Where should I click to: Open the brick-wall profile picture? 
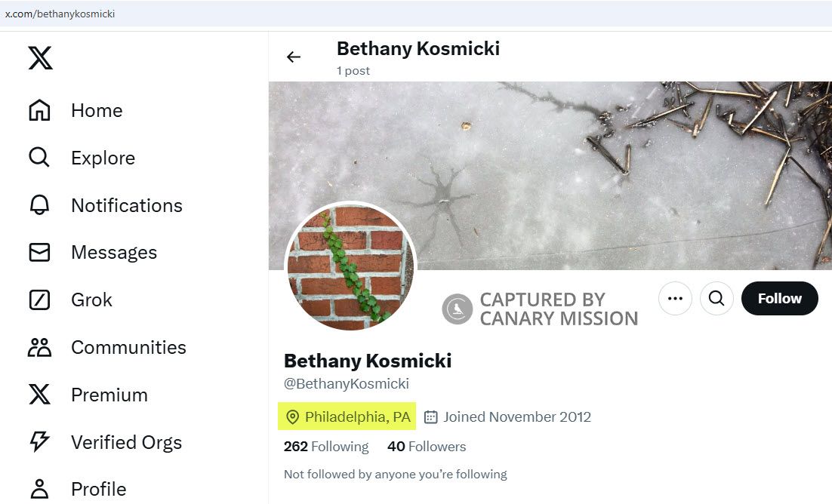coord(350,267)
